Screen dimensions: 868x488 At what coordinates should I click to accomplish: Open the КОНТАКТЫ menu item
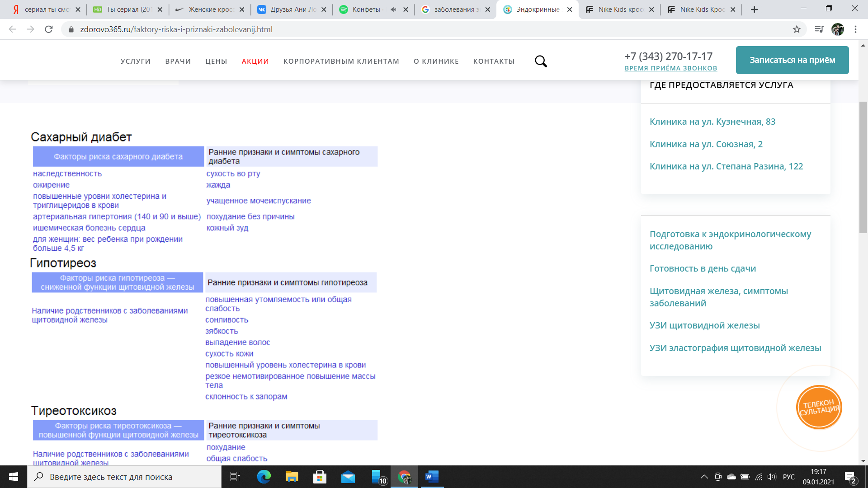494,61
